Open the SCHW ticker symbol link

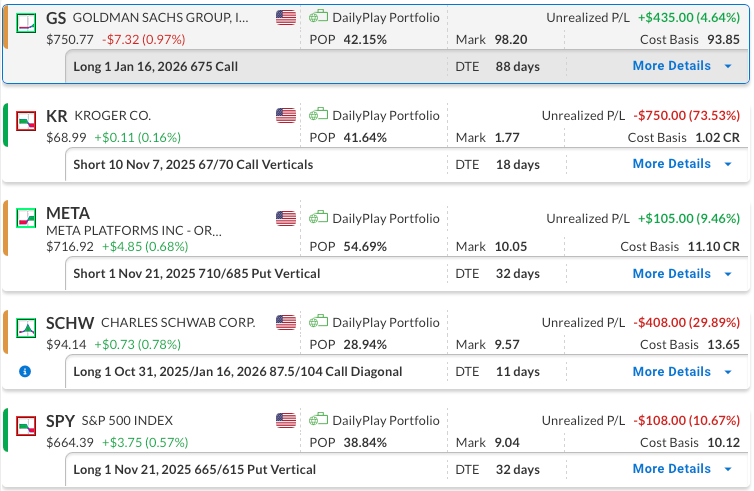[70, 323]
